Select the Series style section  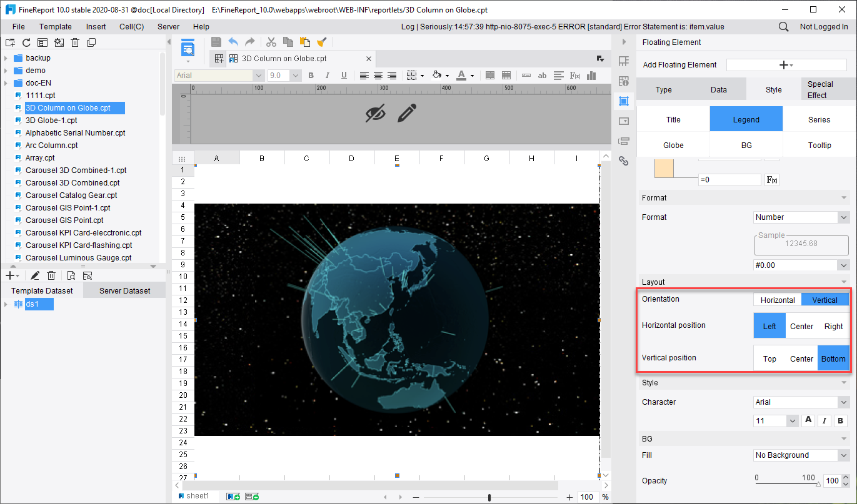pyautogui.click(x=819, y=119)
